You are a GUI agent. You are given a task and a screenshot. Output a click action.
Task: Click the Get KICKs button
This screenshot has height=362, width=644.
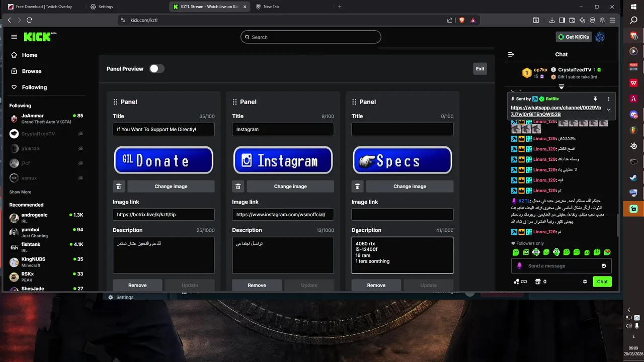[574, 37]
